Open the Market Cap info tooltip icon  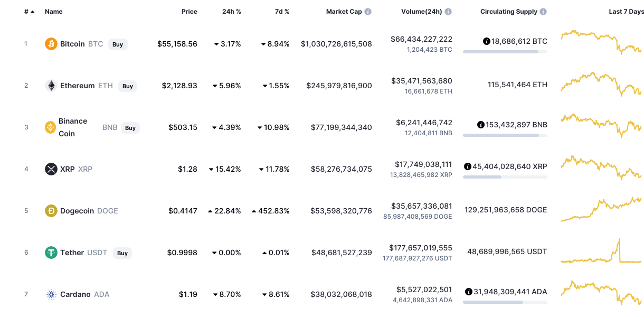[367, 11]
